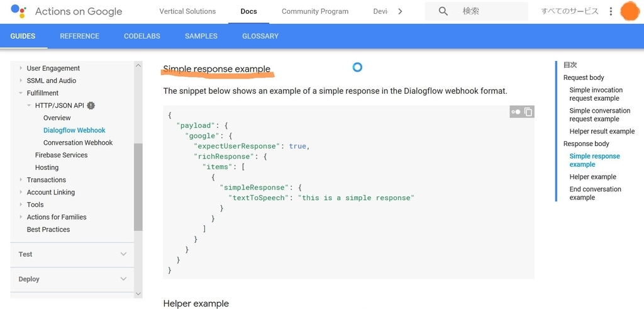Jump to End conversation example
This screenshot has height=309, width=644.
[x=595, y=193]
